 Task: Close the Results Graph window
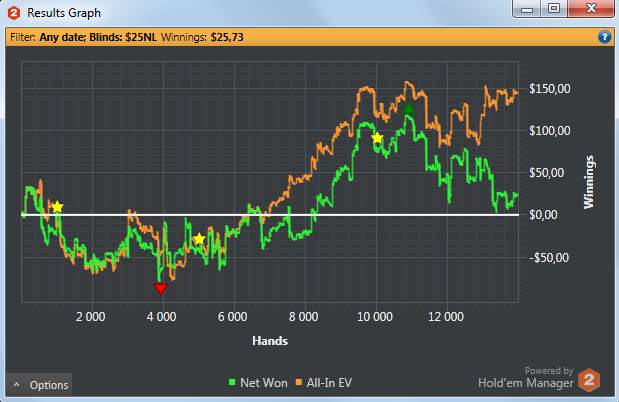591,9
